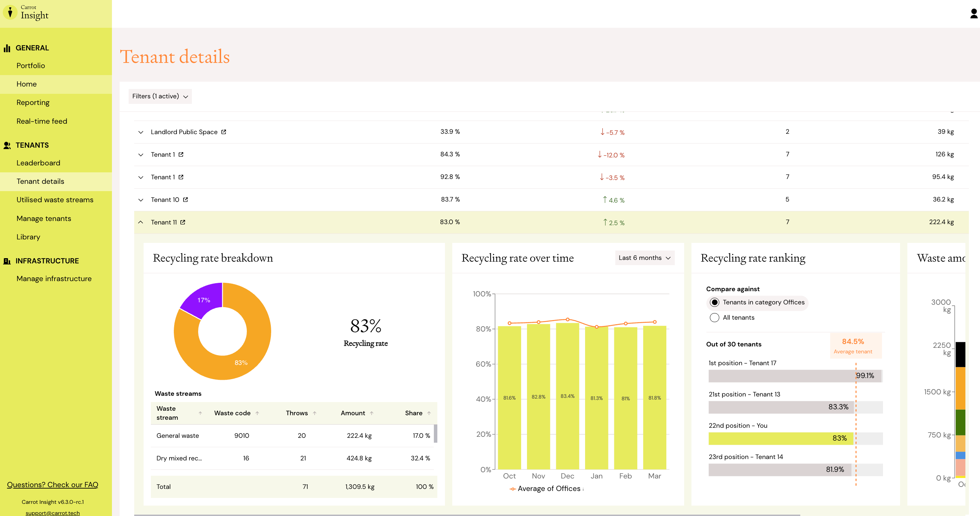Viewport: 980px width, 516px height.
Task: Click the Carrot Insight logo
Action: [x=26, y=13]
